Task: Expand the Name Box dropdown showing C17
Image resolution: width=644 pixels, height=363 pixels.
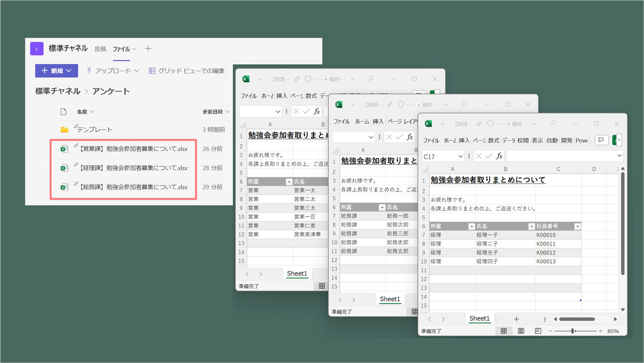Action: point(460,157)
